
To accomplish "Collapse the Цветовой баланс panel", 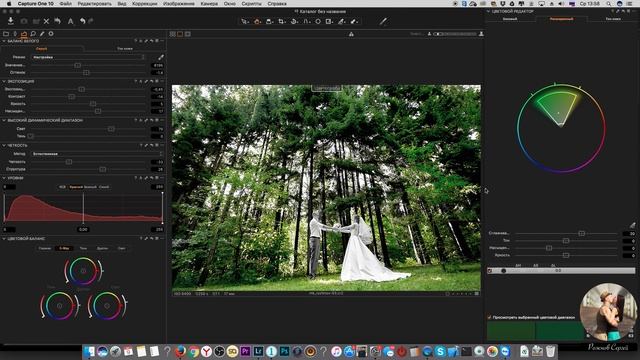I will [4, 239].
